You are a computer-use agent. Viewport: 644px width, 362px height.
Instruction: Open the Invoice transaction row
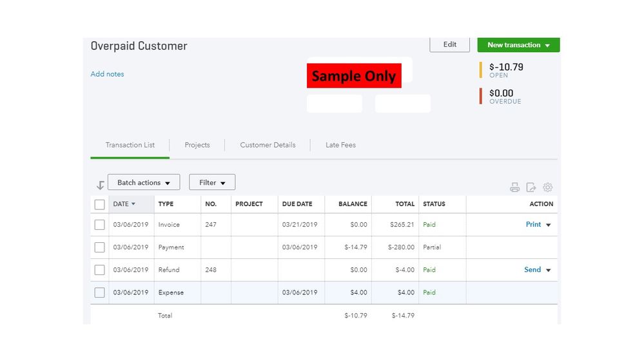pos(324,225)
